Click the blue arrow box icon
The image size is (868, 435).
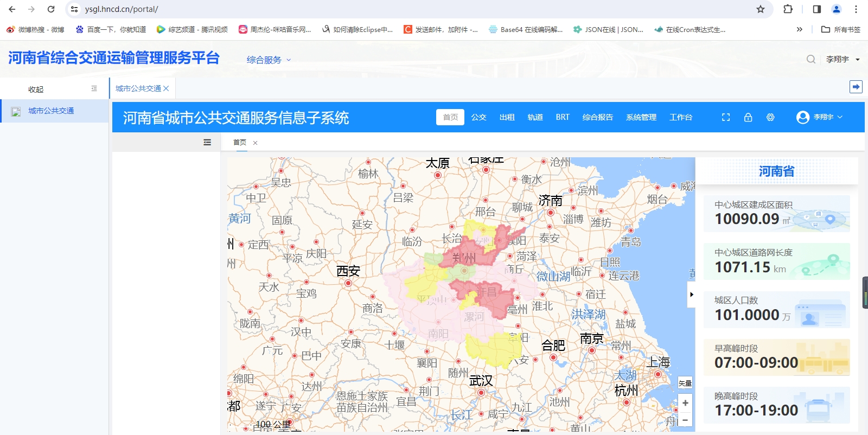pos(856,86)
